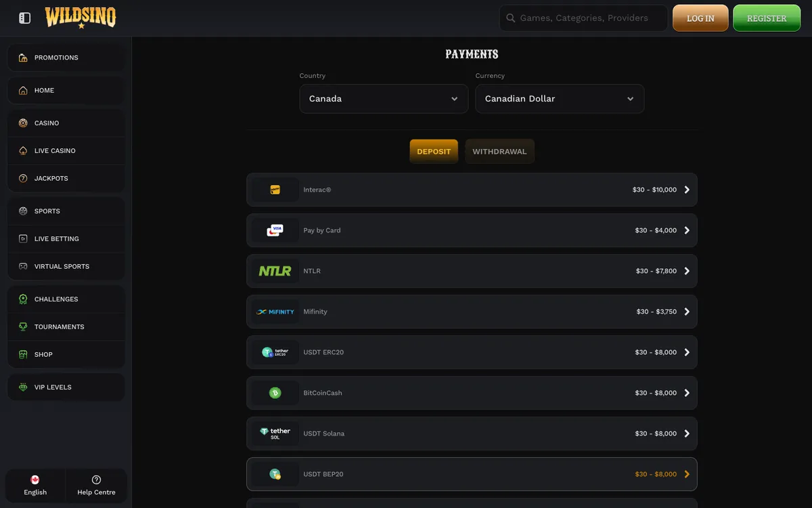Image resolution: width=812 pixels, height=508 pixels.
Task: Open the Country dropdown showing Canada
Action: pos(384,99)
